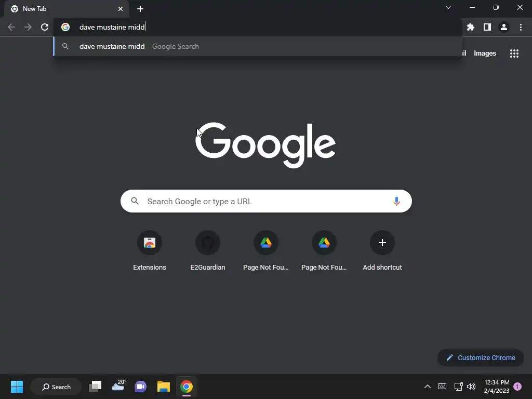
Task: Open the clock showing 12:34 PM
Action: coord(497,387)
